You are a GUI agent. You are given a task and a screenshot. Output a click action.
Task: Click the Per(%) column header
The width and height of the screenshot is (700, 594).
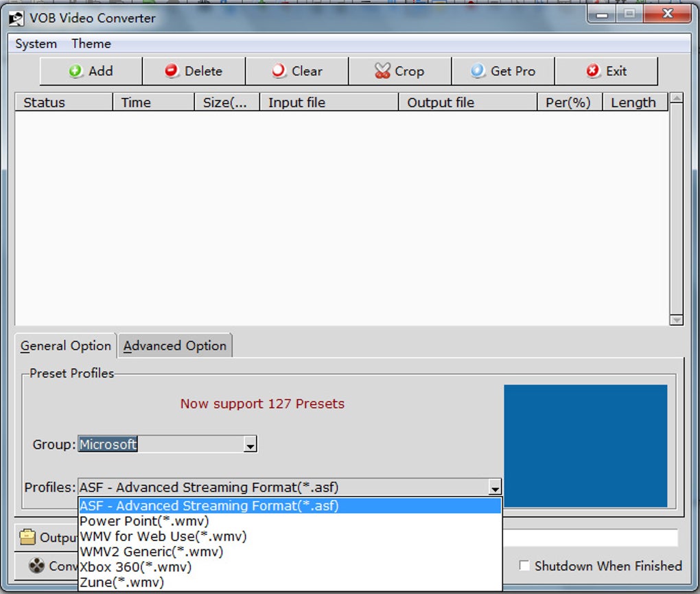[x=570, y=102]
